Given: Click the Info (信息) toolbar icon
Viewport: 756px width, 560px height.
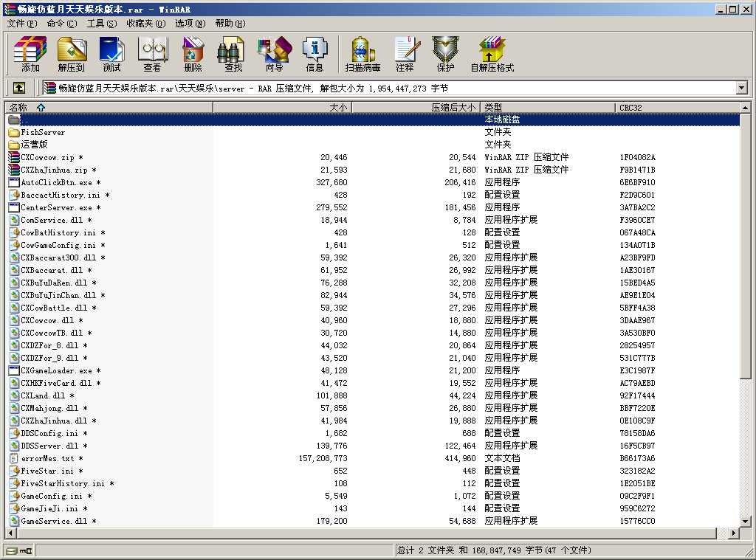Looking at the screenshot, I should point(315,54).
